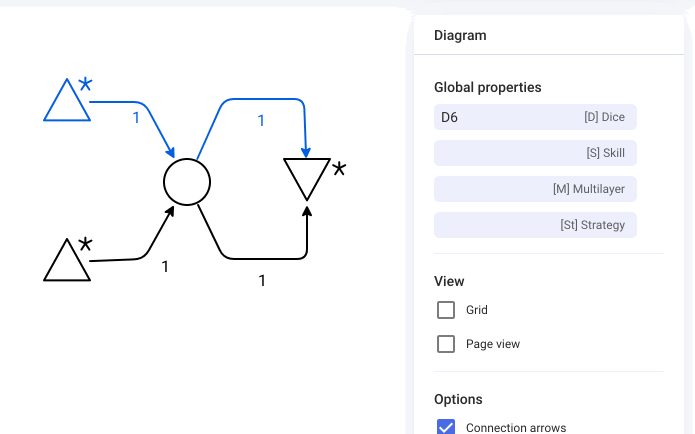Click the Strategy property field
This screenshot has height=434, width=695.
[535, 225]
